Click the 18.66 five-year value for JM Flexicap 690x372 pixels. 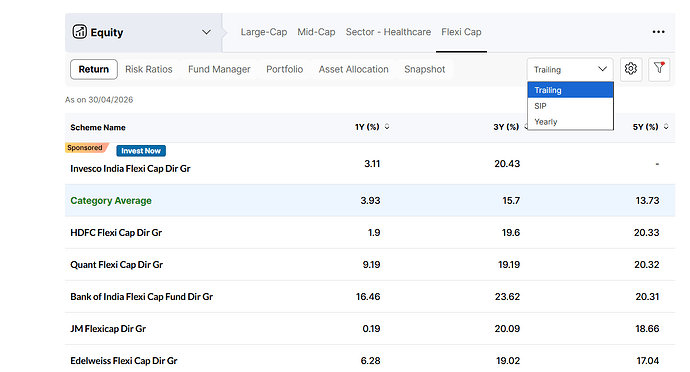(x=647, y=329)
